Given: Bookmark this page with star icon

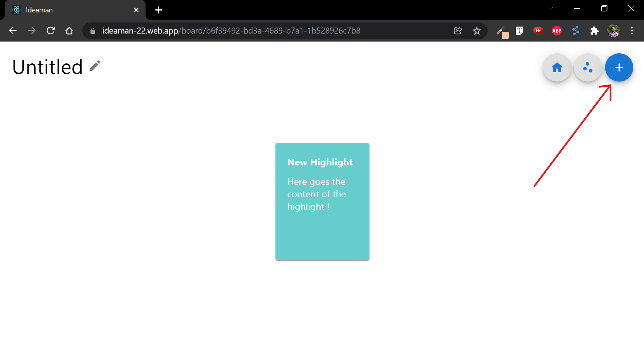Looking at the screenshot, I should tap(477, 31).
